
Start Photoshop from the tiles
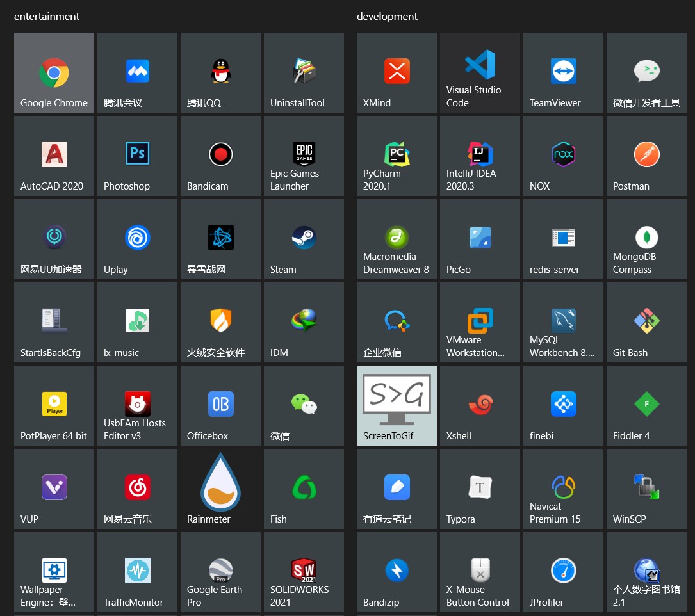(x=137, y=156)
